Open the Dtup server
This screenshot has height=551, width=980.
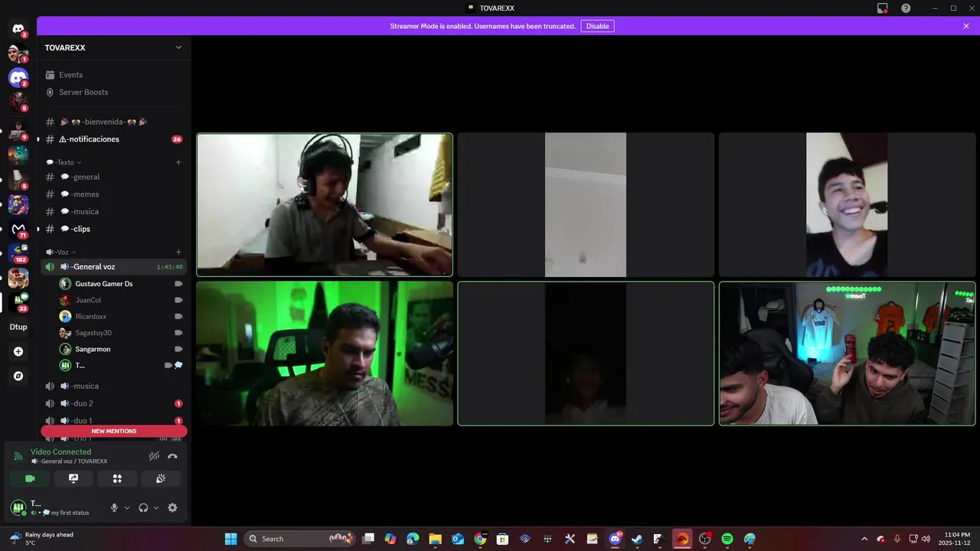(18, 327)
